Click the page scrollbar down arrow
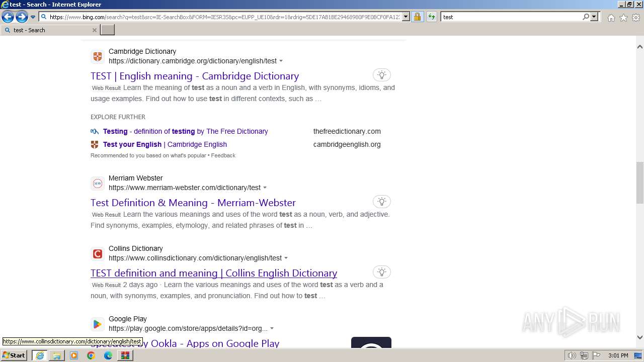Image resolution: width=644 pixels, height=362 pixels. tap(640, 337)
